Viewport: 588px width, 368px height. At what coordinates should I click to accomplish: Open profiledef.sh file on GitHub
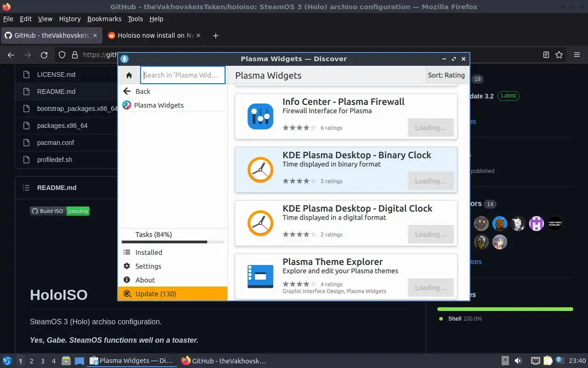pos(55,160)
